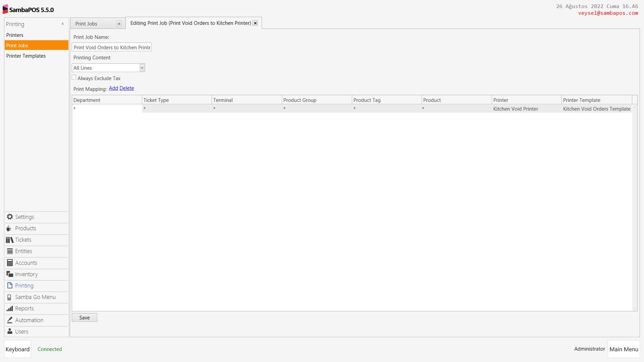Click the Product Group column header
Image resolution: width=644 pixels, height=362 pixels.
317,100
